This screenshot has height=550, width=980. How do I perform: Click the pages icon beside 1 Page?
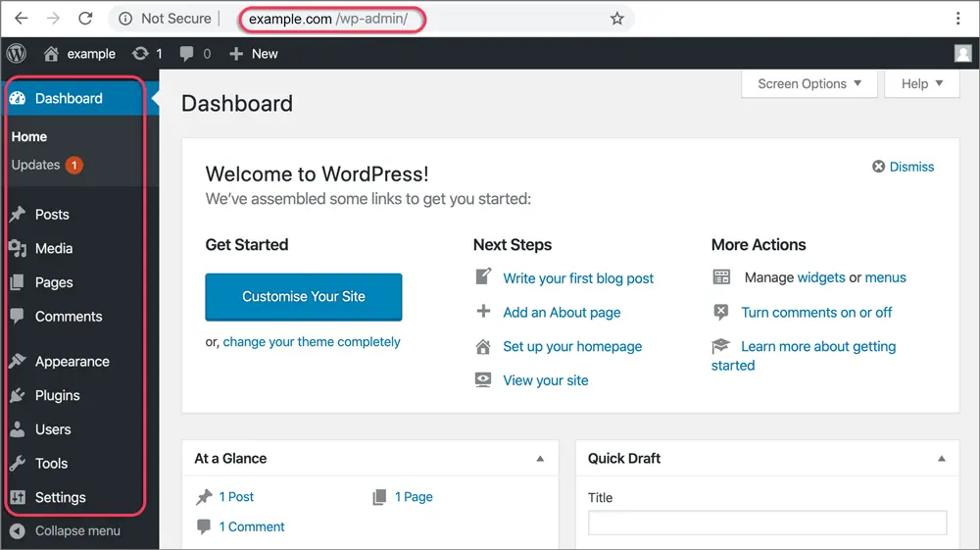tap(379, 497)
